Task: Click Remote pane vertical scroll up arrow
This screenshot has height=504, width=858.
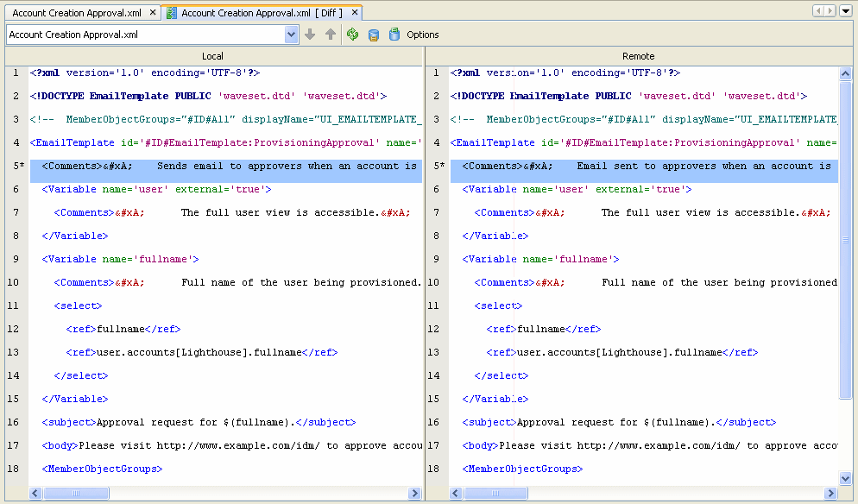Action: (845, 73)
